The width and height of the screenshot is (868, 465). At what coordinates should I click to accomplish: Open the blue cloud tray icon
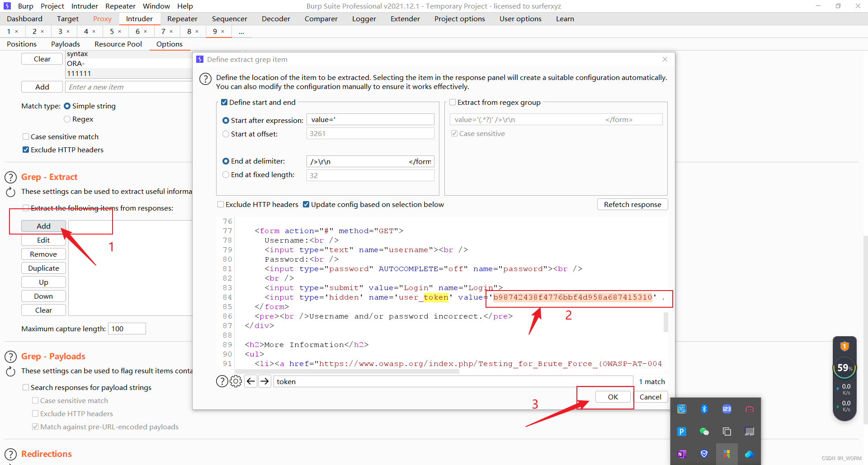pos(749,454)
